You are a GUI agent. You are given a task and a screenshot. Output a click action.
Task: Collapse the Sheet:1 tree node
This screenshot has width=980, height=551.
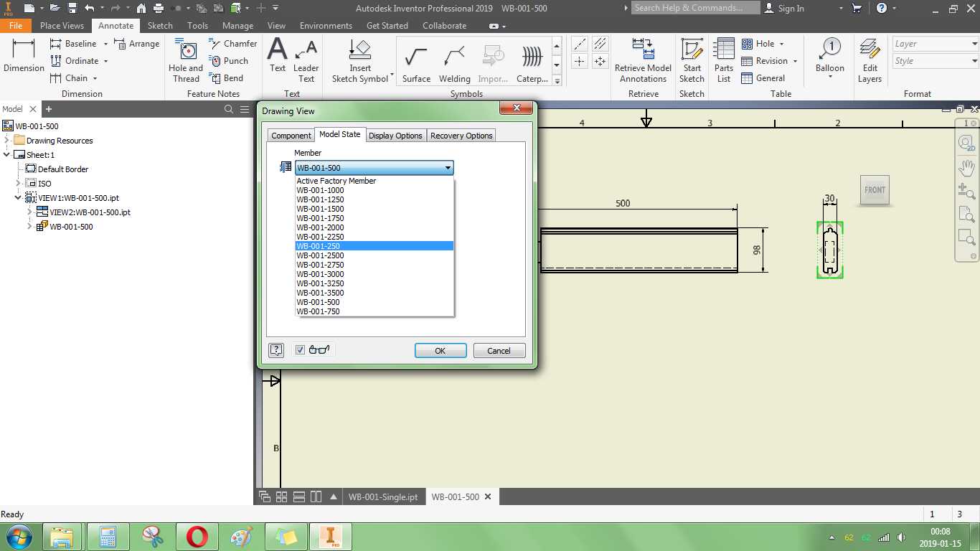point(7,154)
